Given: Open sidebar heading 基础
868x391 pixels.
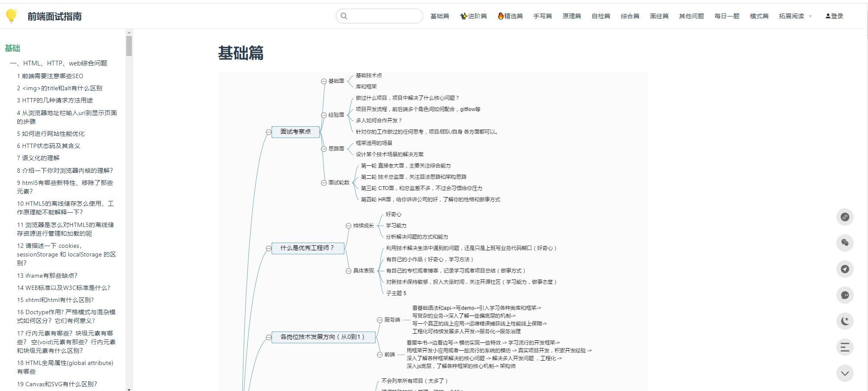Looking at the screenshot, I should (x=13, y=48).
